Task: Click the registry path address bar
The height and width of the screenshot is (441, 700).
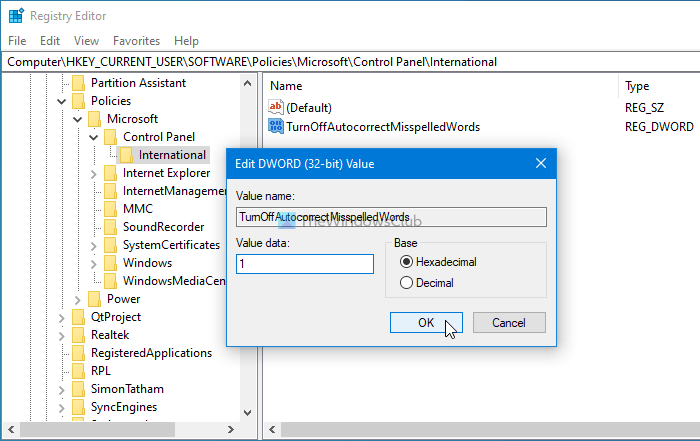Action: click(x=350, y=62)
